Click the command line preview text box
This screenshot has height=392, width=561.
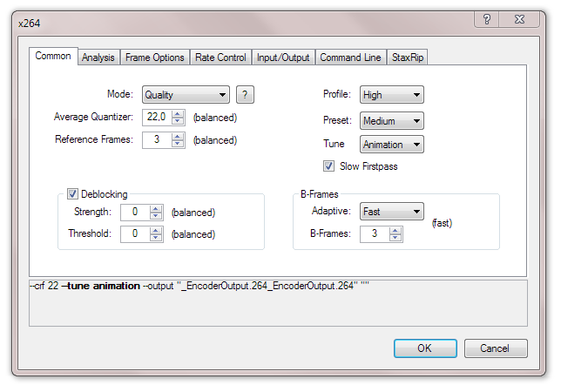(278, 303)
